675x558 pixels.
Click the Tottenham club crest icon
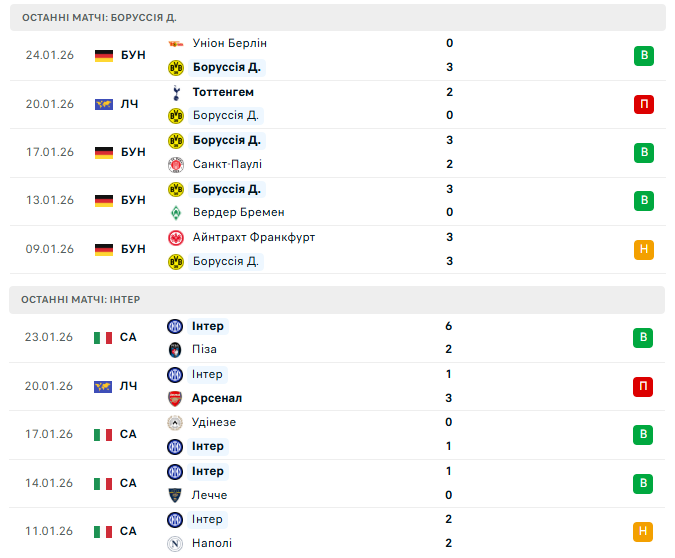coord(176,92)
